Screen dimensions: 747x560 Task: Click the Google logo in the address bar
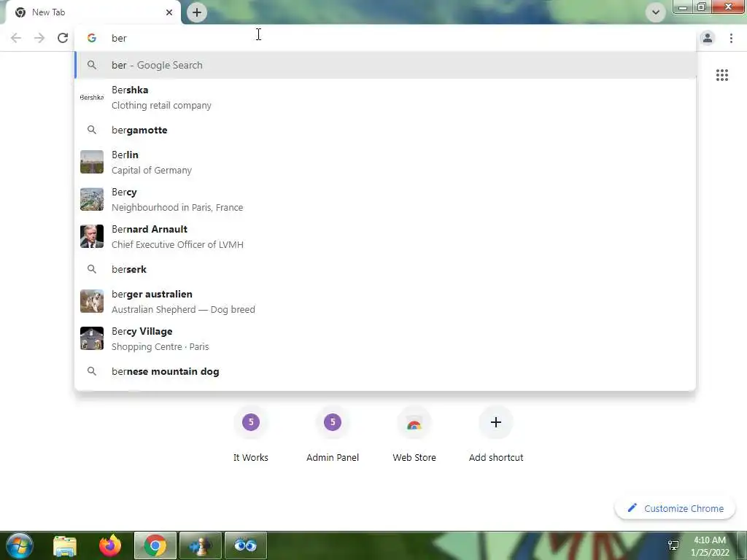pos(92,38)
